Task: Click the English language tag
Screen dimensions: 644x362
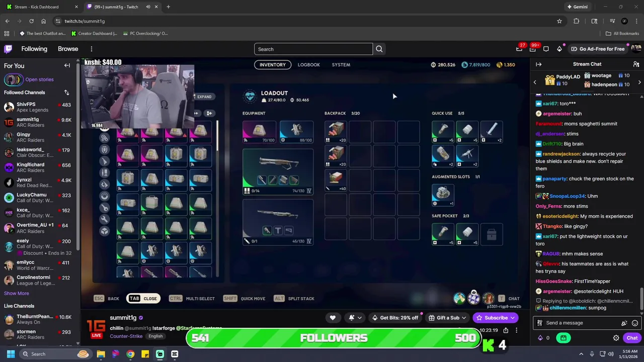Action: tap(155, 336)
